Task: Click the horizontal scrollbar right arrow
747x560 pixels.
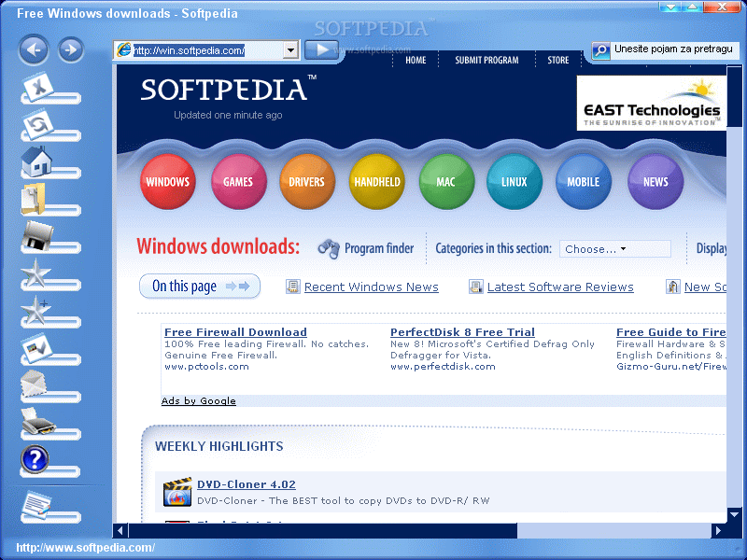Action: tap(718, 530)
